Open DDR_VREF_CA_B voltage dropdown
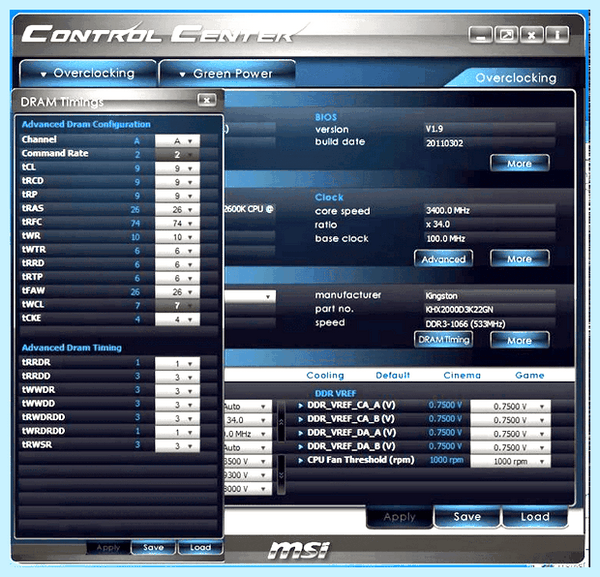The image size is (600, 577). tap(510, 420)
